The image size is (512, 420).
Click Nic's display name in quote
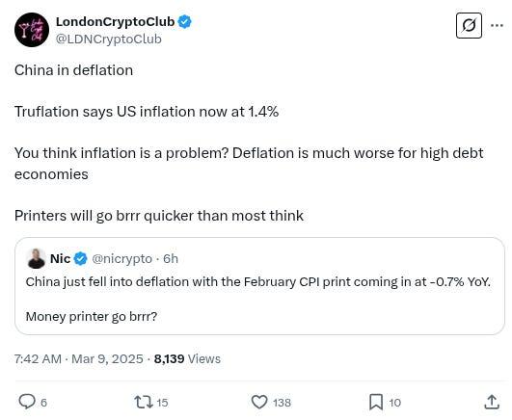pos(60,259)
